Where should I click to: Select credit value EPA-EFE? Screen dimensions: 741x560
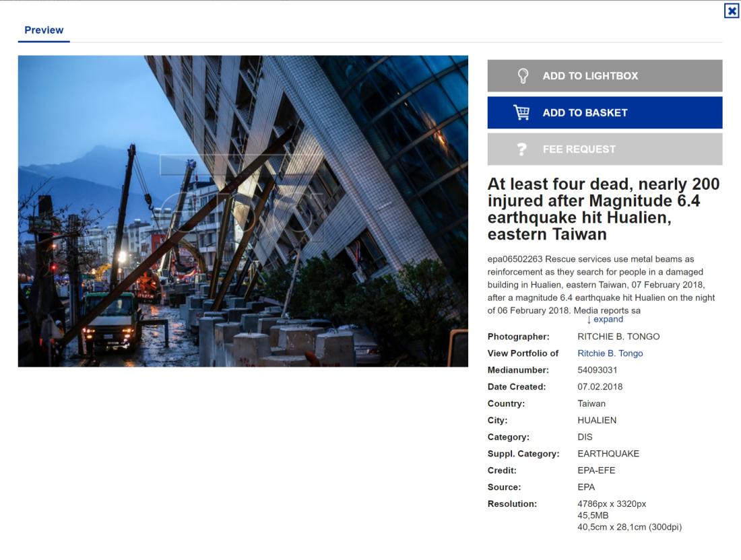(x=596, y=470)
